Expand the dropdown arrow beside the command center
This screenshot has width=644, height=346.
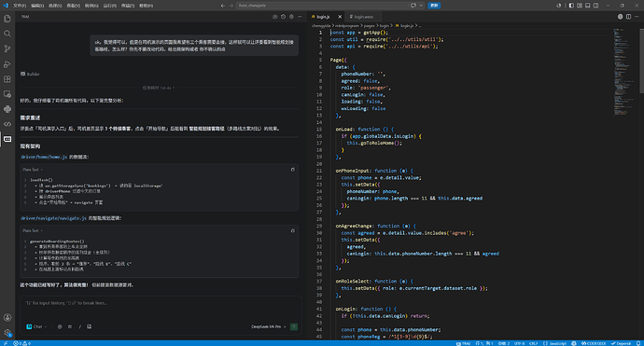pyautogui.click(x=421, y=6)
